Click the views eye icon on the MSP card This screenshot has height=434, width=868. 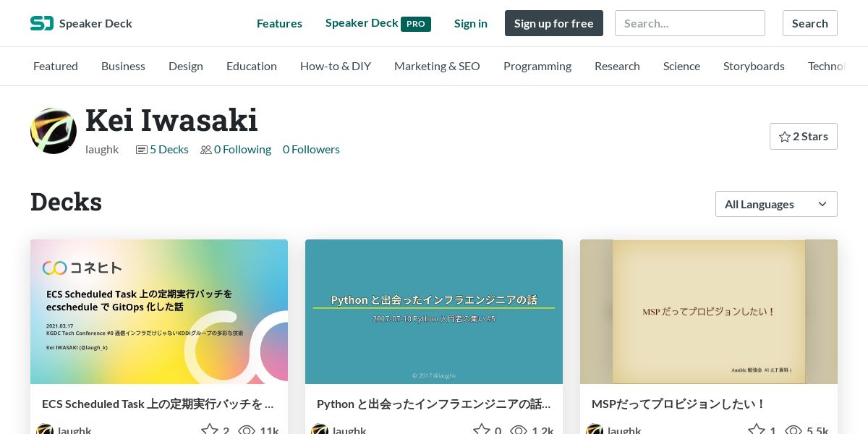tap(793, 430)
